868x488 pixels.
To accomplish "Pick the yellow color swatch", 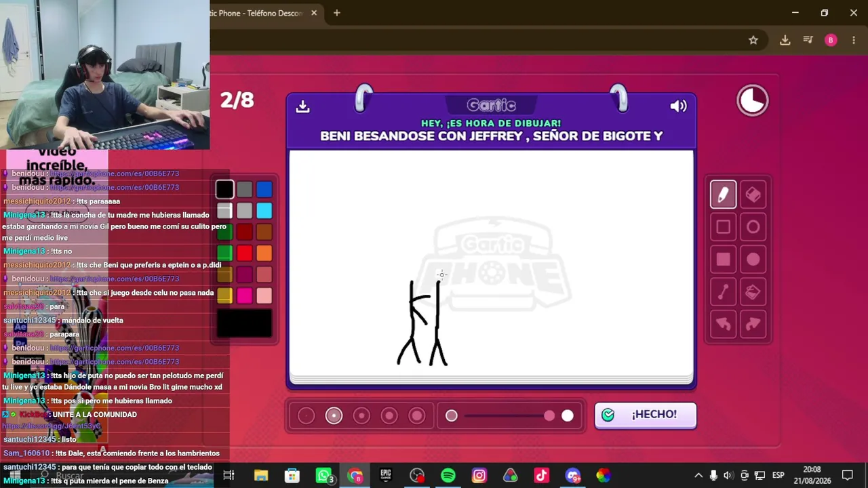I will (225, 295).
